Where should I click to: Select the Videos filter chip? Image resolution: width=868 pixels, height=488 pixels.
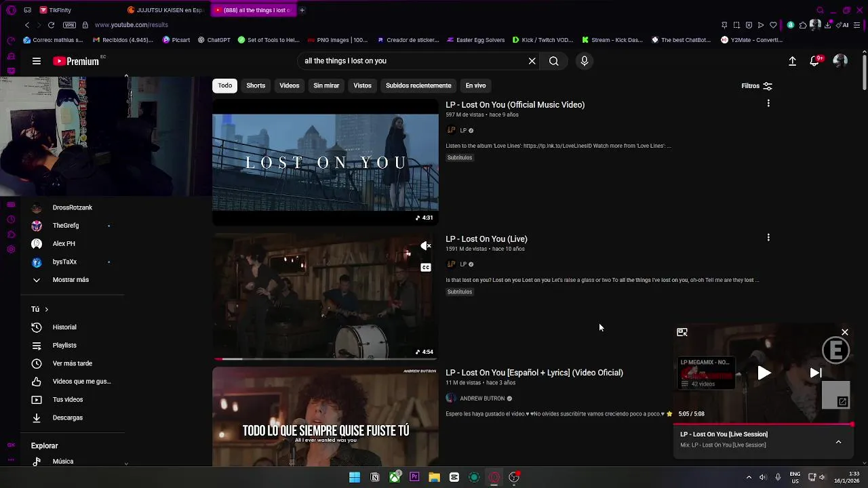pyautogui.click(x=290, y=85)
